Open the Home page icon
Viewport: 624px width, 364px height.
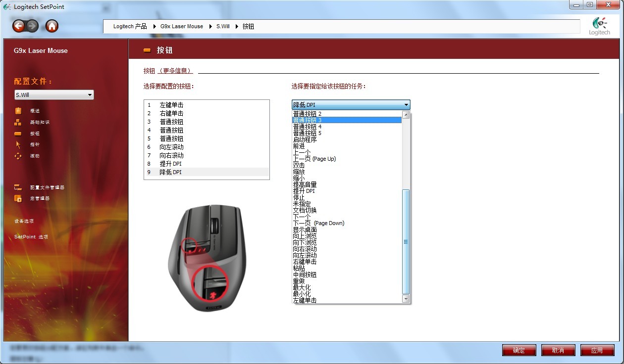(x=52, y=26)
